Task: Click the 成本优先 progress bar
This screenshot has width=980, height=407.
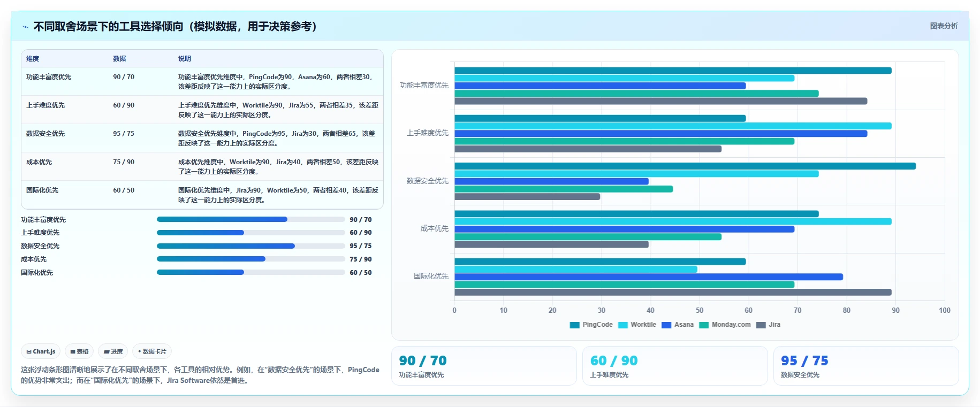Action: (250, 259)
